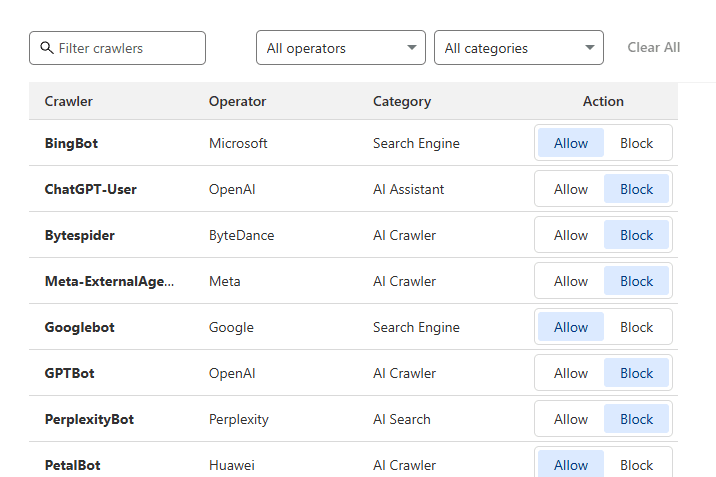The image size is (716, 477).
Task: Click AI Crawler category in GPTBot row
Action: pyautogui.click(x=404, y=373)
